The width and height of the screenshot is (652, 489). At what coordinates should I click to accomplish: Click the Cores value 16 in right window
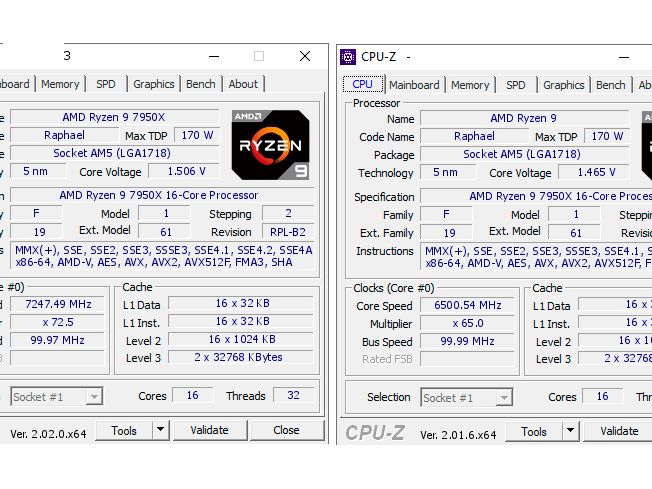point(603,396)
